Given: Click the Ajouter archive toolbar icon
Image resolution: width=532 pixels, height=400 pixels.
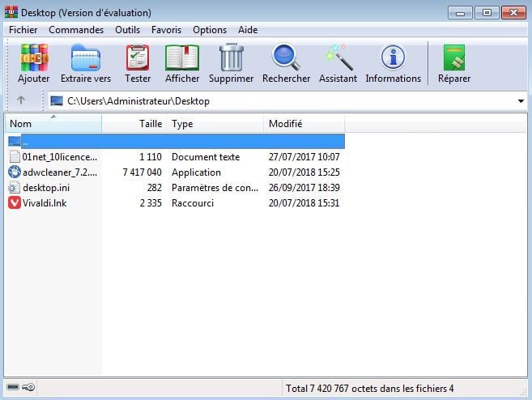Looking at the screenshot, I should coord(33,57).
